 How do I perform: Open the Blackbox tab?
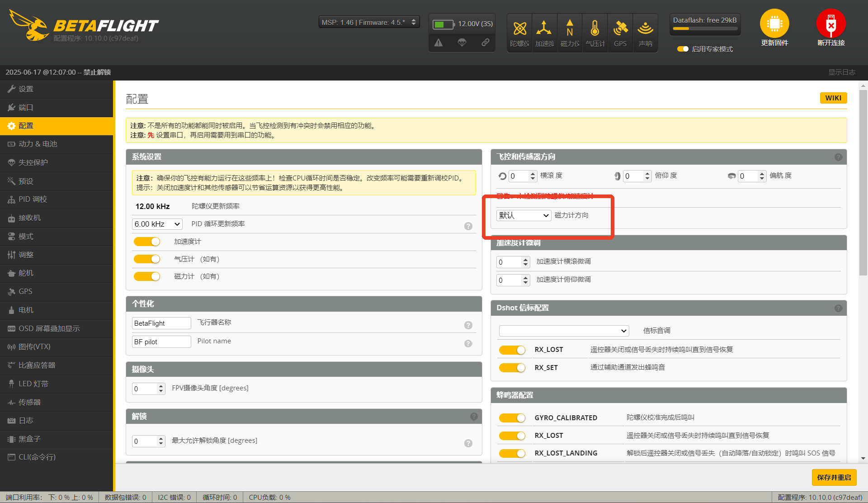pos(57,439)
